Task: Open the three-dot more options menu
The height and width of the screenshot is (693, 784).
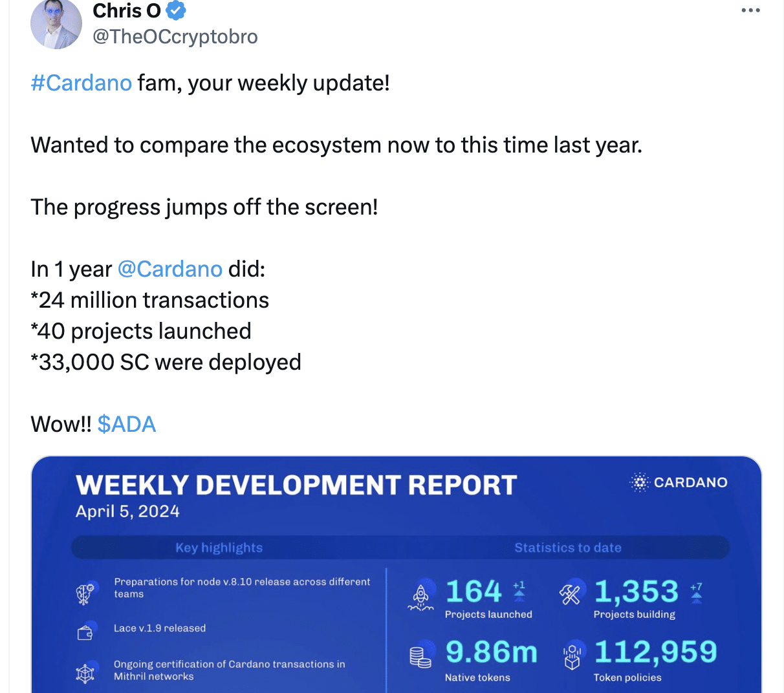Action: (750, 10)
